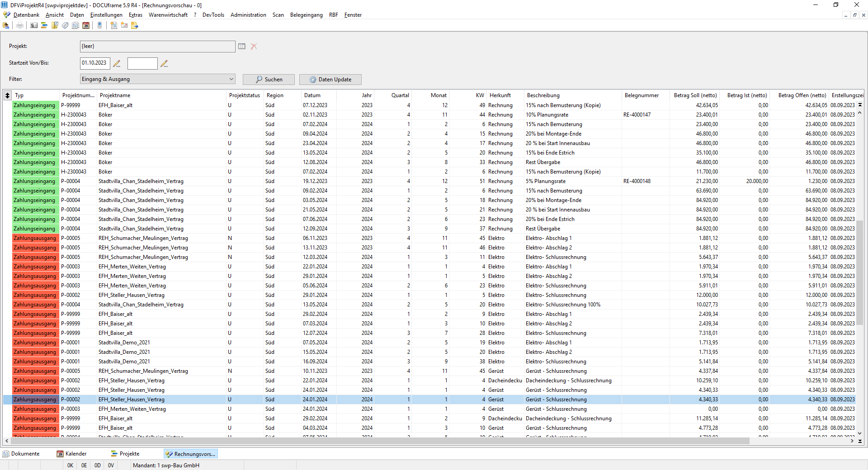Click the note with blue arrow icon

point(135,26)
